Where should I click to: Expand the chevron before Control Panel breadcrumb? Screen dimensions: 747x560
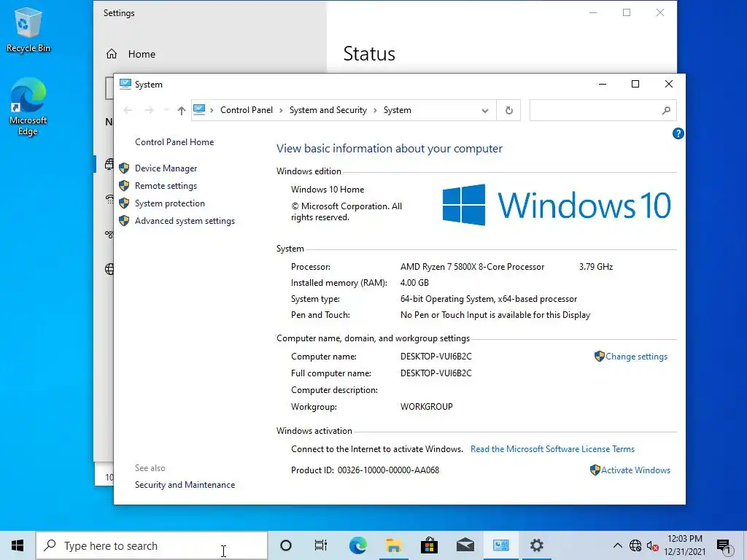212,111
